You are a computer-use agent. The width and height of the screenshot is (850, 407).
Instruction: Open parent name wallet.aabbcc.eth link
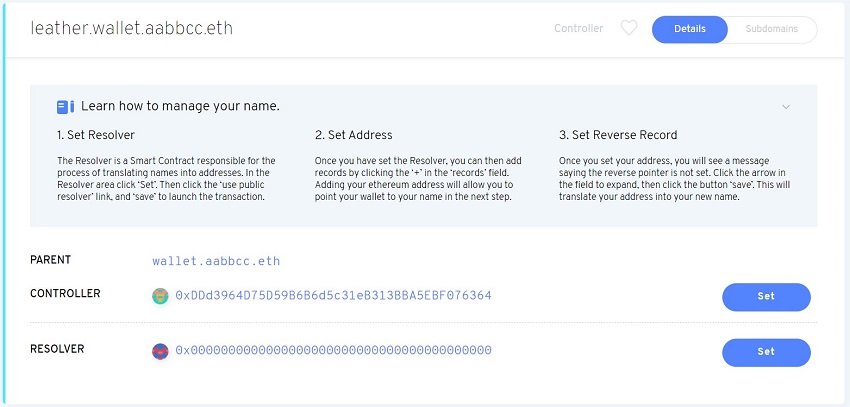216,261
